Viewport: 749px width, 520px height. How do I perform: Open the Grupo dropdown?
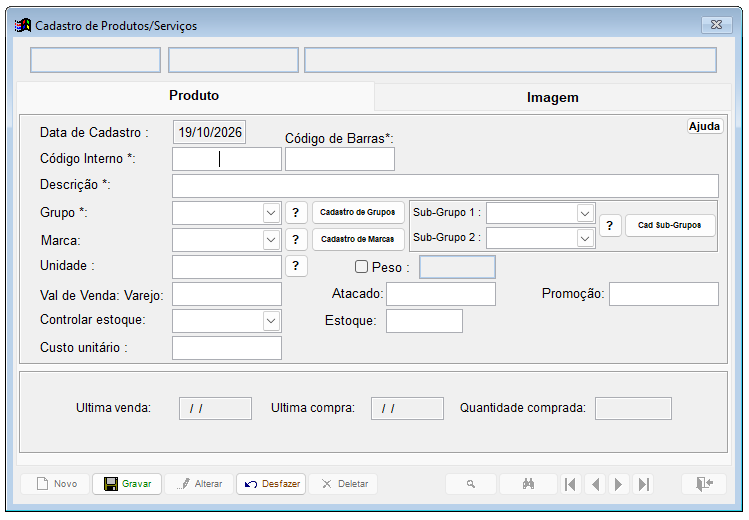271,213
